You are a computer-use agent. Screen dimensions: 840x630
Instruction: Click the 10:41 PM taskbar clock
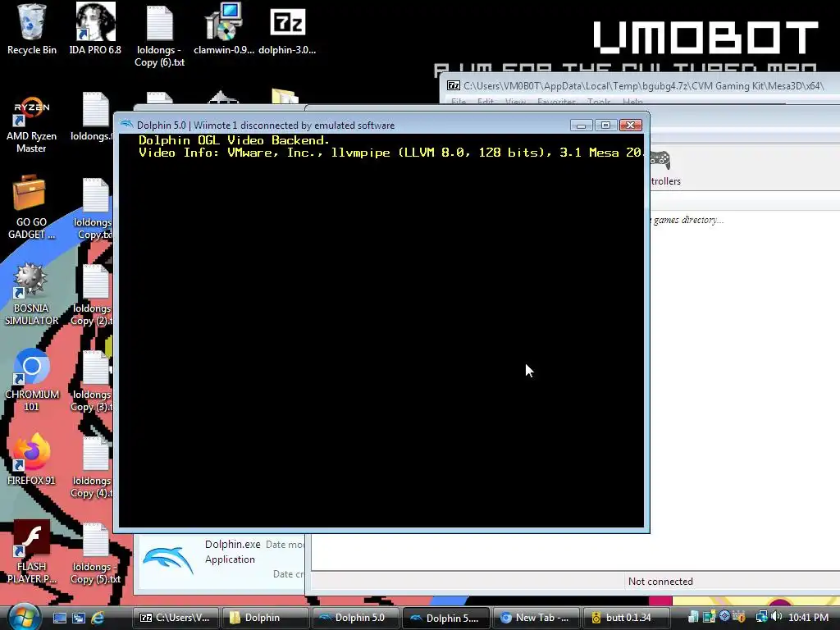coord(808,618)
